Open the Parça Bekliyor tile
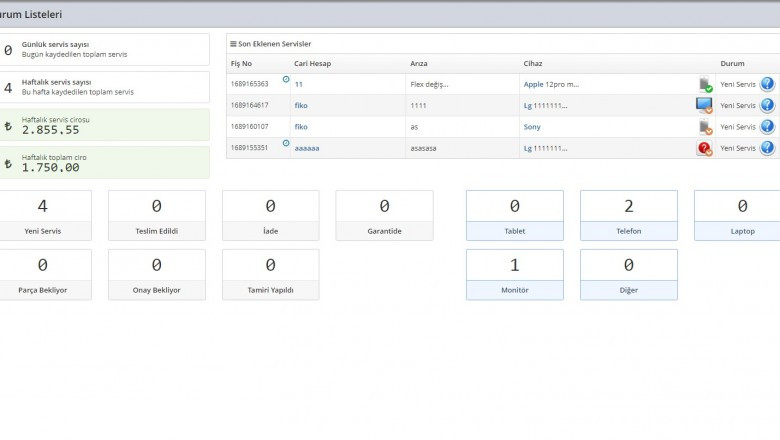Image resolution: width=780 pixels, height=440 pixels. [x=42, y=274]
